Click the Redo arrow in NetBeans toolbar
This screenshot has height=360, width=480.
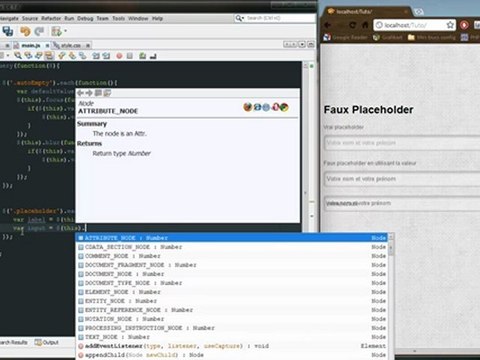tap(39, 31)
